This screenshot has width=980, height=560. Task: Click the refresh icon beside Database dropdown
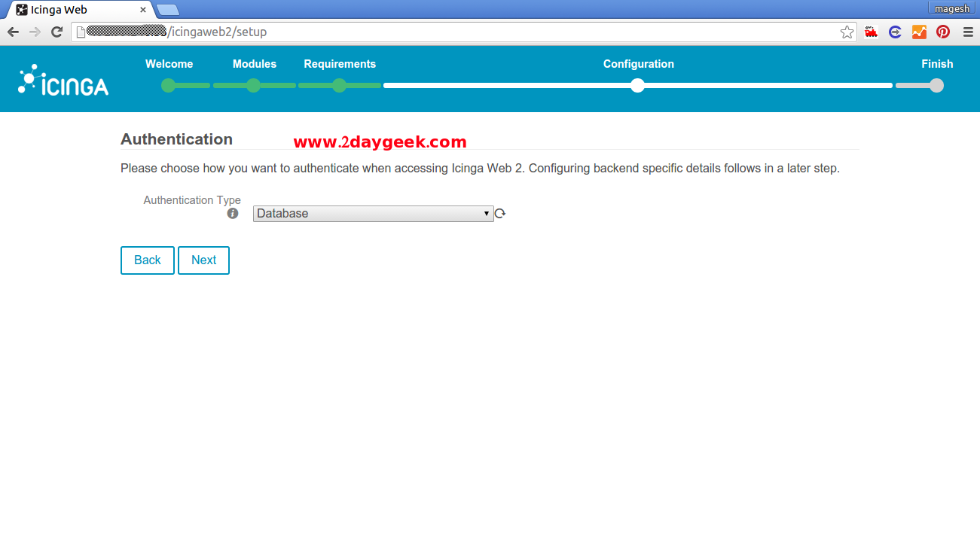pyautogui.click(x=500, y=214)
